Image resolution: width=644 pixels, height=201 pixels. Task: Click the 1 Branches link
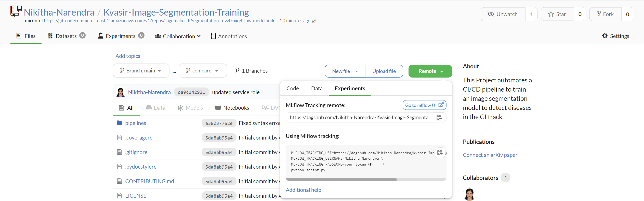tap(251, 71)
